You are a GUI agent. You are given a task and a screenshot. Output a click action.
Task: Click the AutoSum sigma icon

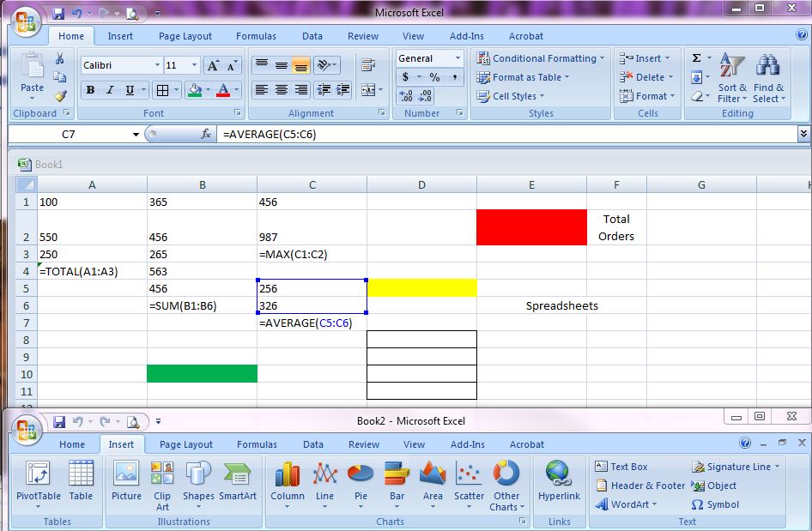pyautogui.click(x=696, y=58)
